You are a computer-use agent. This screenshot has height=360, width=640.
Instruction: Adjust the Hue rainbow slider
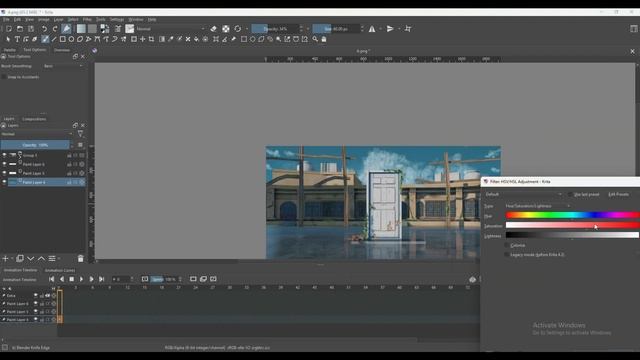(x=572, y=215)
